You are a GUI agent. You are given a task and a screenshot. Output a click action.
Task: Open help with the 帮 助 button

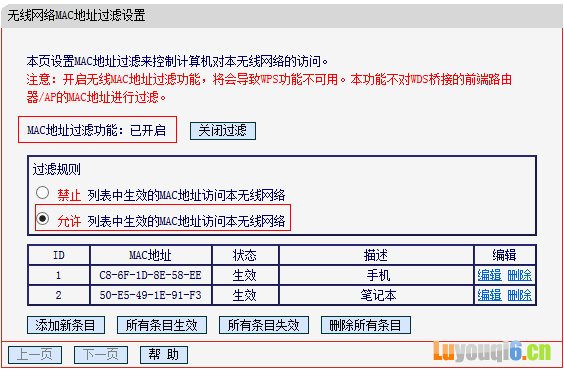click(164, 355)
